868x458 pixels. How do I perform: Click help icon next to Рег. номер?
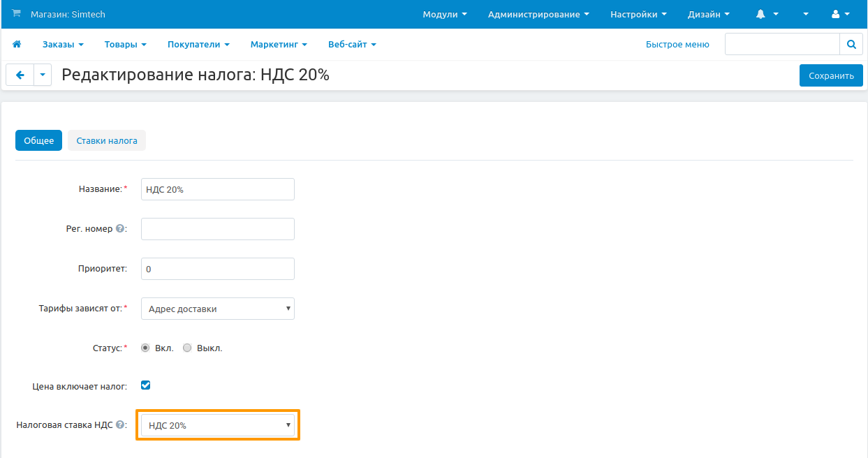[x=120, y=229]
